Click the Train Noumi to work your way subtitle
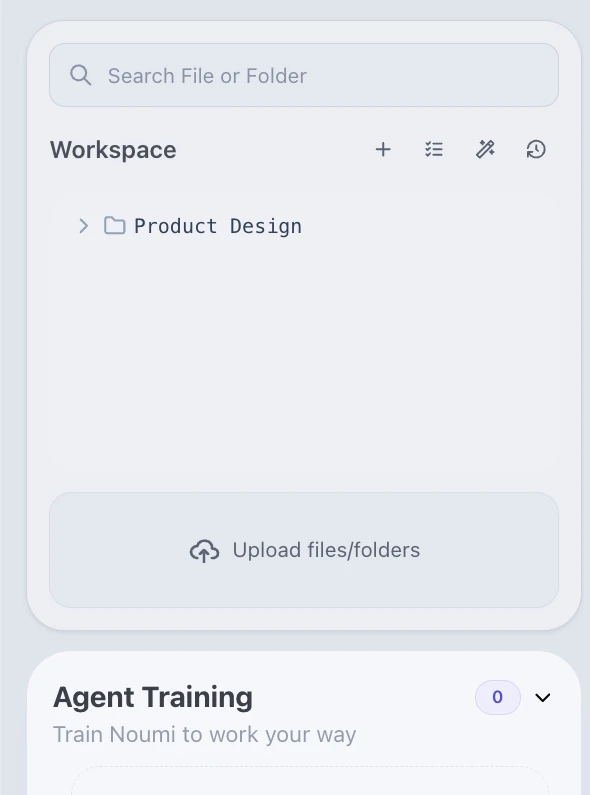 point(205,734)
